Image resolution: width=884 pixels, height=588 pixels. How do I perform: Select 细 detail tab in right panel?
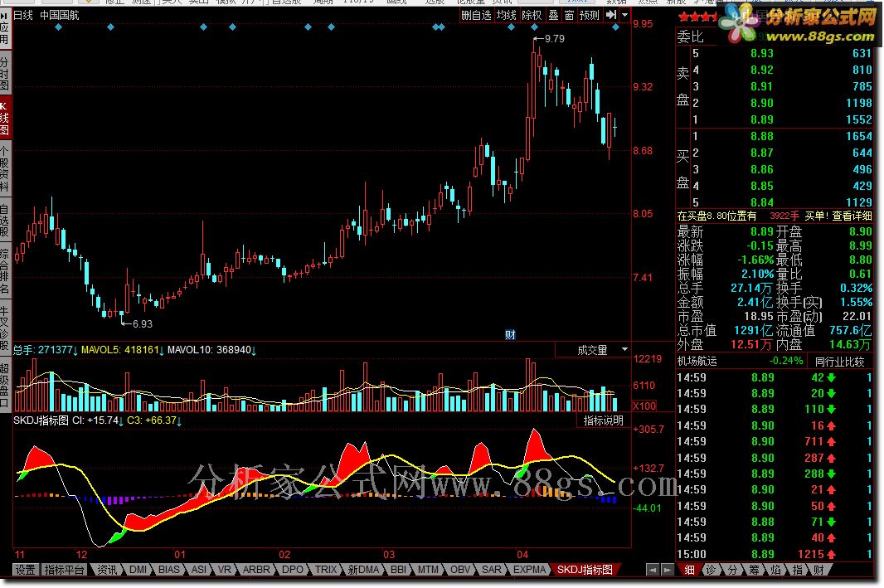pyautogui.click(x=689, y=570)
